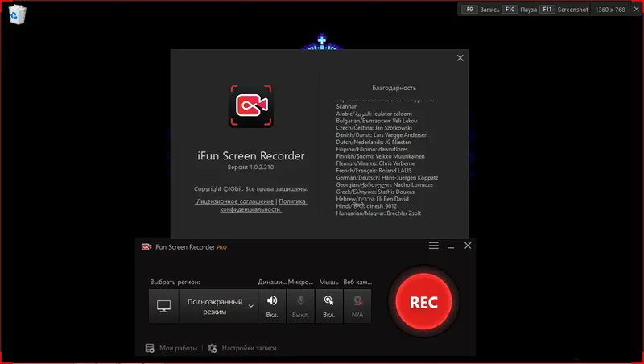This screenshot has height=364, width=644.
Task: Click the Благодарность heading
Action: point(394,88)
